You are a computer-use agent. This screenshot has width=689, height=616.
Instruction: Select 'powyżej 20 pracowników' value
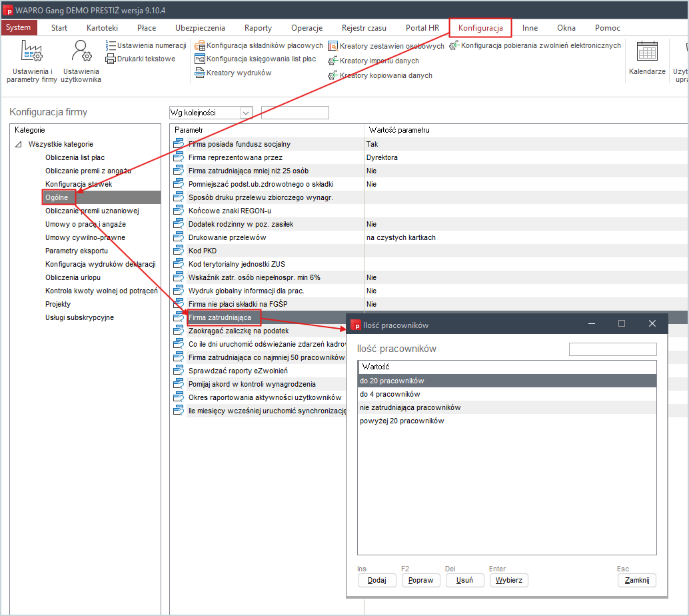click(507, 421)
